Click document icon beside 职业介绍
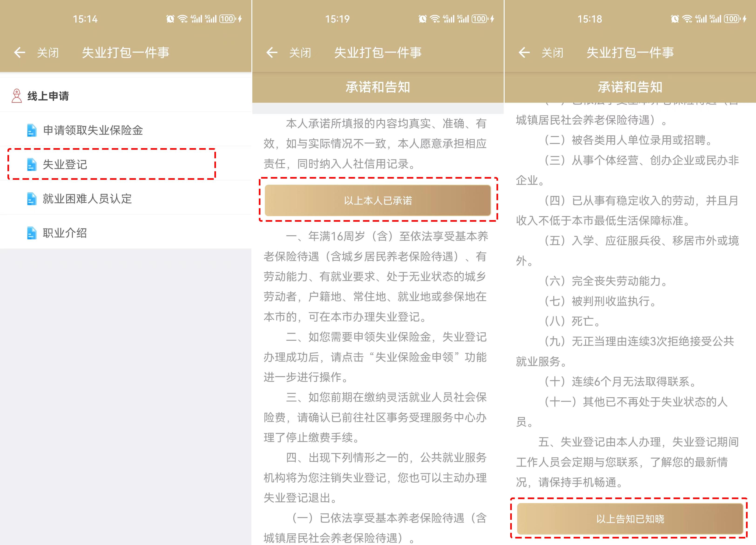The image size is (756, 545). click(x=32, y=233)
